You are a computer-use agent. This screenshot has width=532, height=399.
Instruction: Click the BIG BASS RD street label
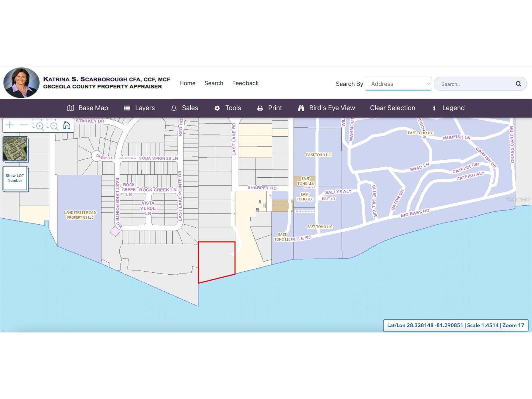(x=415, y=213)
